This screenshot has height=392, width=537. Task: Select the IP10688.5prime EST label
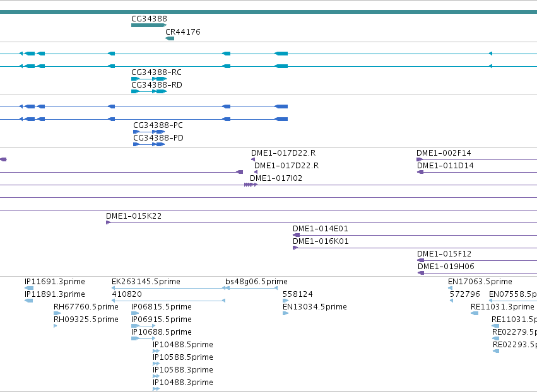(x=162, y=332)
